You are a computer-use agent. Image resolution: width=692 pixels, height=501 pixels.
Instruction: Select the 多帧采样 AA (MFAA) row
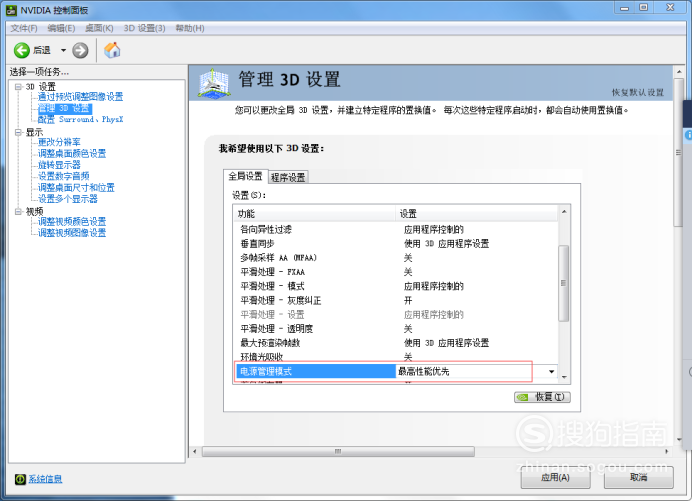[x=395, y=258]
